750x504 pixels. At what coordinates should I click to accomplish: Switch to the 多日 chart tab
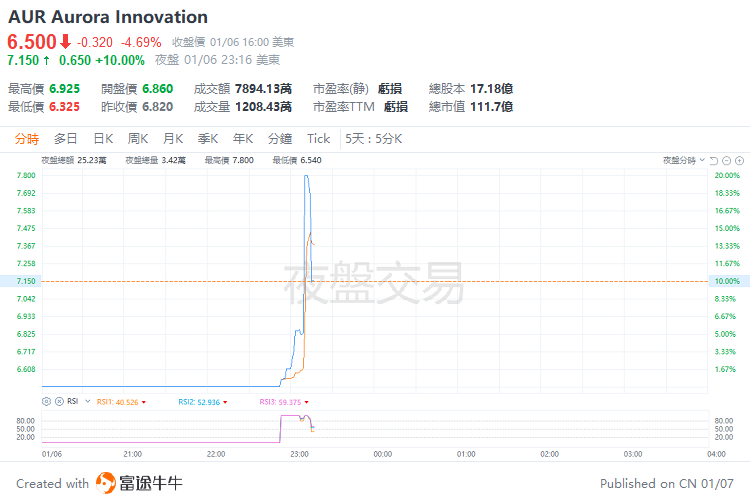[66, 138]
